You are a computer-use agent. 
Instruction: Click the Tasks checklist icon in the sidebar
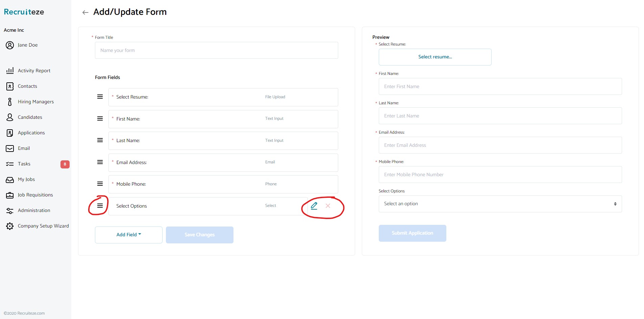(10, 164)
